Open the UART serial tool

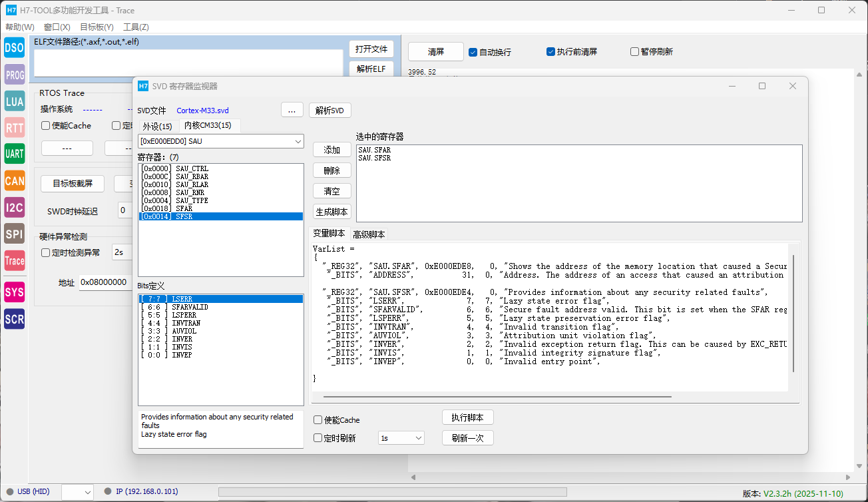coord(14,154)
